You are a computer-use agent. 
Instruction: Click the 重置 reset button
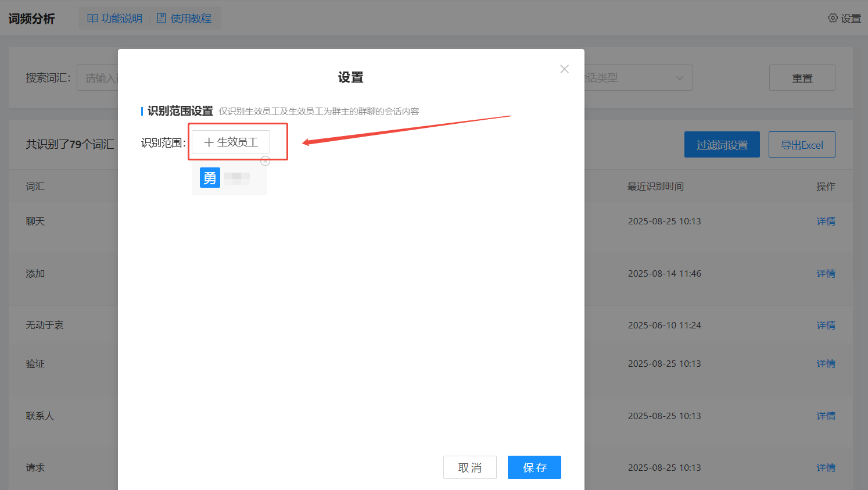click(x=802, y=78)
